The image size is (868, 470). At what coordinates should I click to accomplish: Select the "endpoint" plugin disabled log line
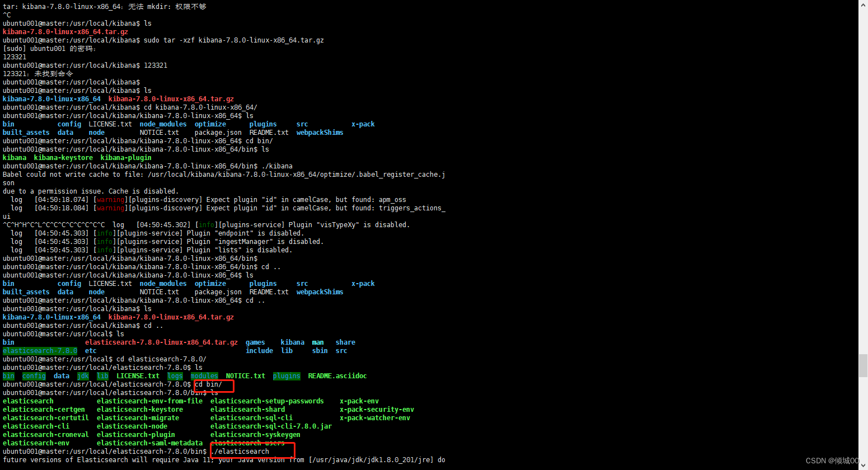click(157, 233)
